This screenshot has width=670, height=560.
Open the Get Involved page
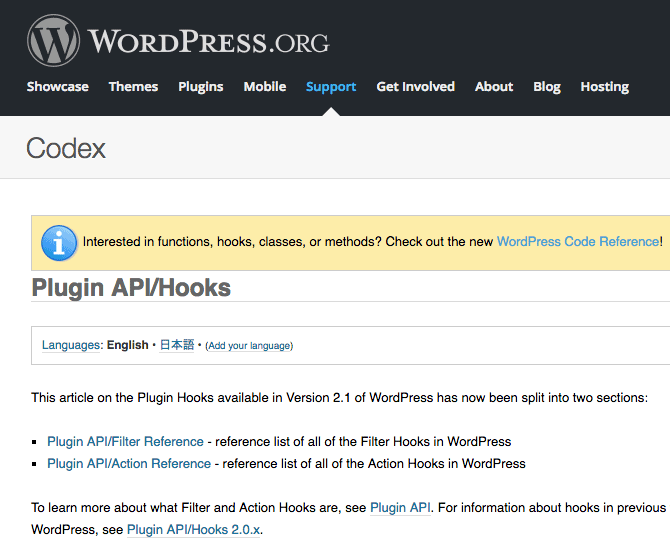pyautogui.click(x=415, y=87)
